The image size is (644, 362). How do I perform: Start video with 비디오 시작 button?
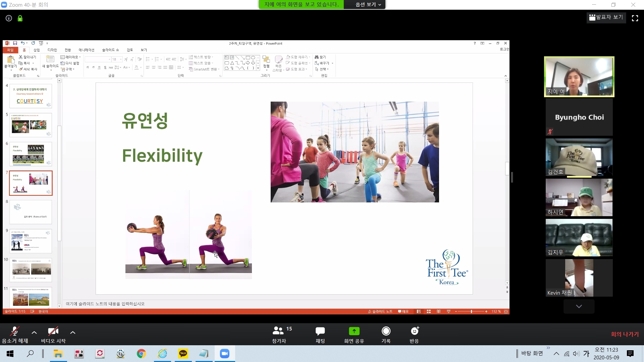tap(53, 334)
